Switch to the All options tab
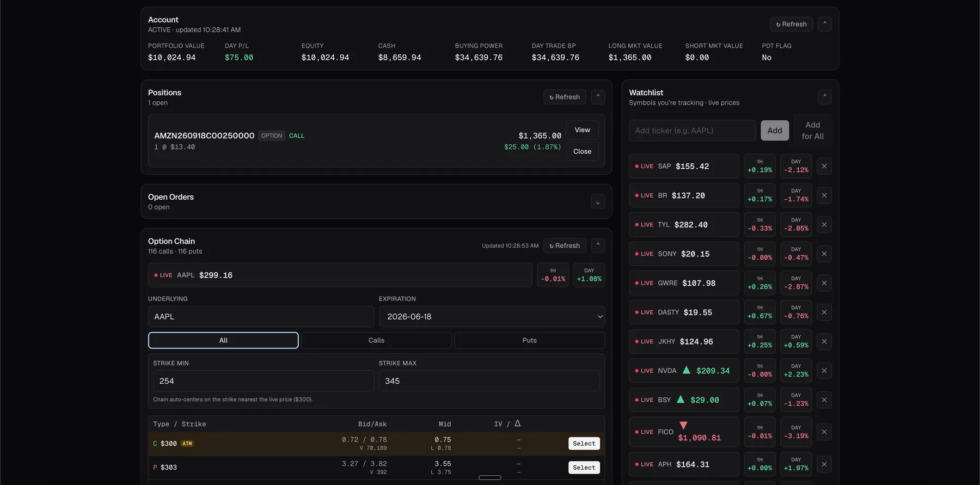The height and width of the screenshot is (485, 980). point(223,340)
